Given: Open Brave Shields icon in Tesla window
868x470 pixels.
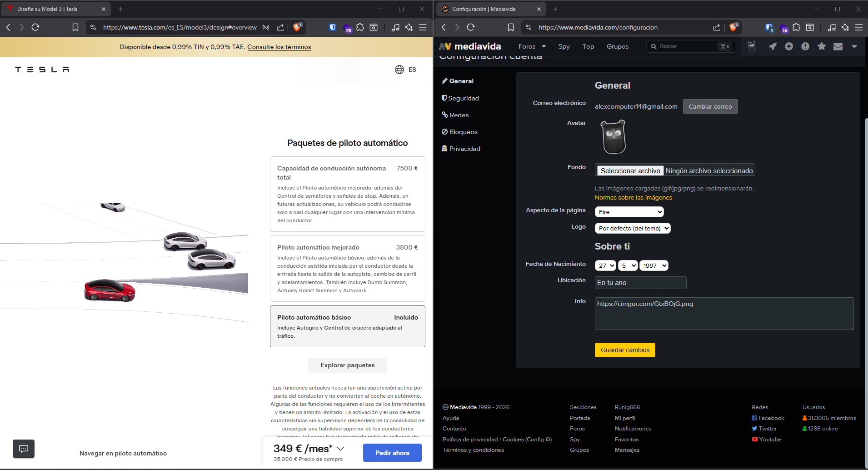Looking at the screenshot, I should [297, 27].
